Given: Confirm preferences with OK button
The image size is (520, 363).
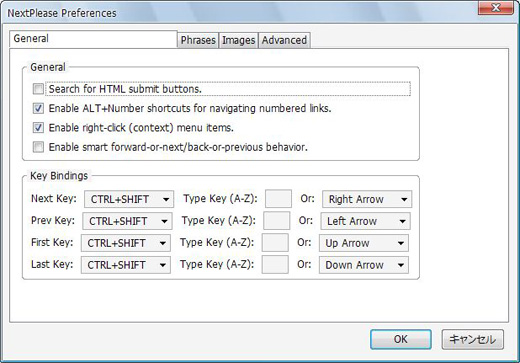Looking at the screenshot, I should point(401,339).
